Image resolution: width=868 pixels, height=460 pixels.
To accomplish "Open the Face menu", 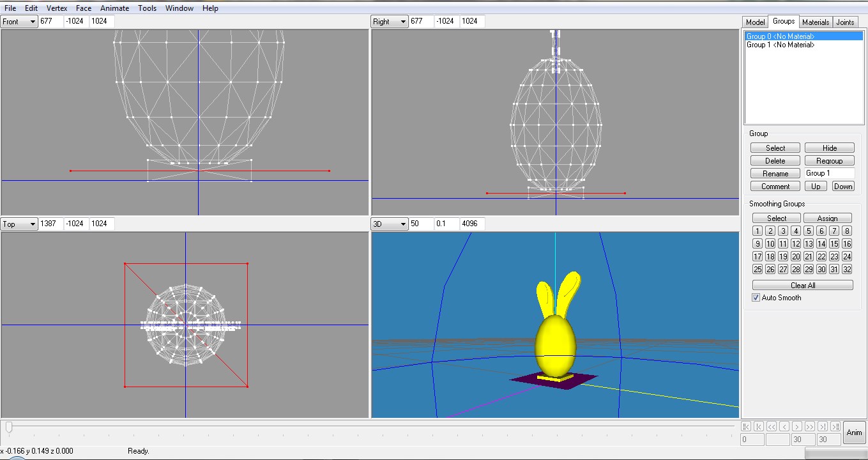I will click(x=84, y=8).
